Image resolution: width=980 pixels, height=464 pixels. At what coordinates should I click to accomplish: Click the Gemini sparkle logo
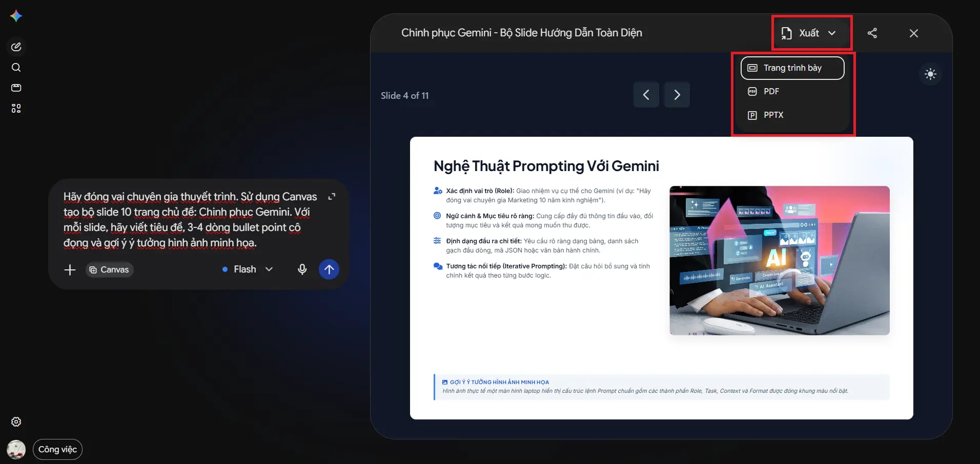[x=16, y=16]
